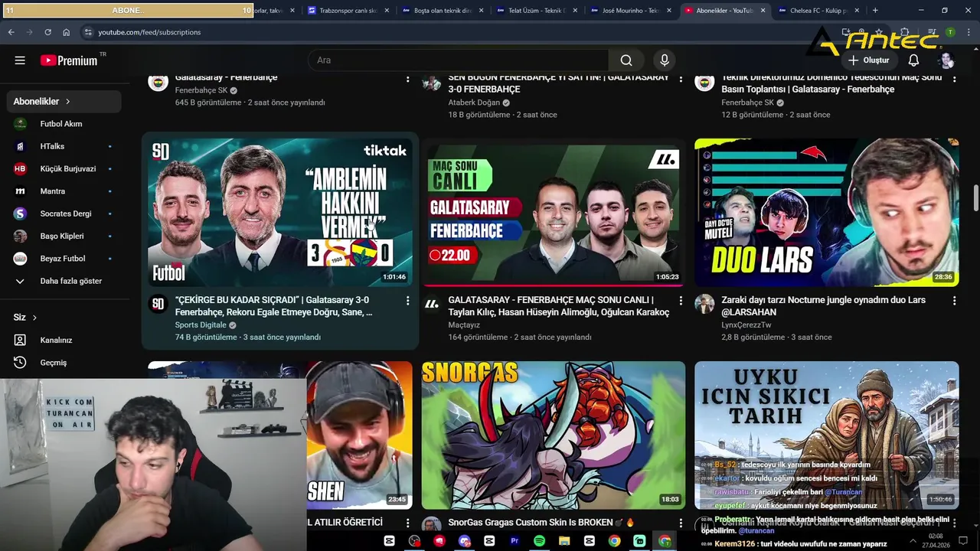The width and height of the screenshot is (980, 551).
Task: Open Geçmiş watch history
Action: [x=64, y=363]
